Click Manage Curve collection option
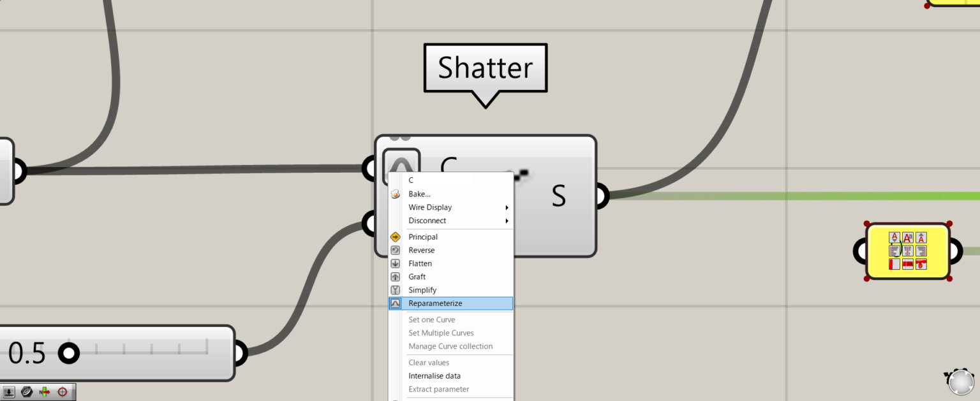 point(450,346)
